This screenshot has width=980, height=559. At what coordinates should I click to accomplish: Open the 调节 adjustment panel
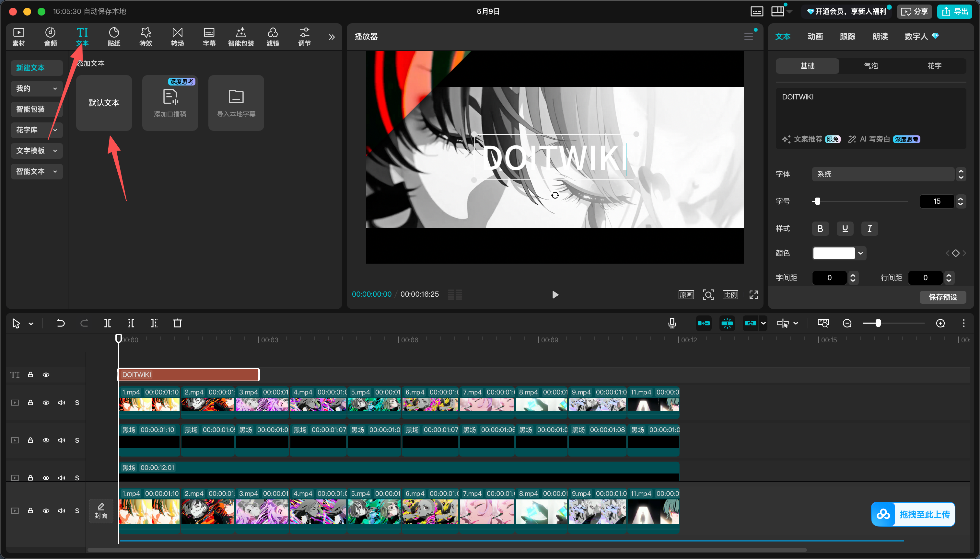(x=305, y=37)
